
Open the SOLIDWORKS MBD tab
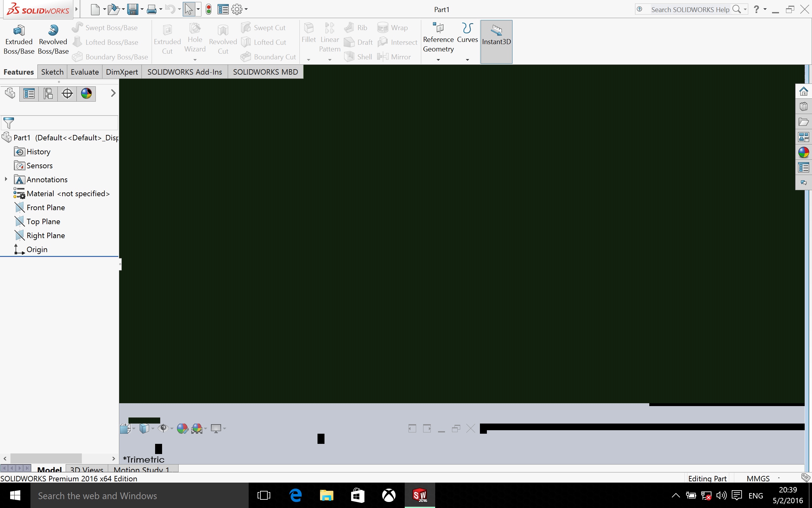tap(265, 72)
